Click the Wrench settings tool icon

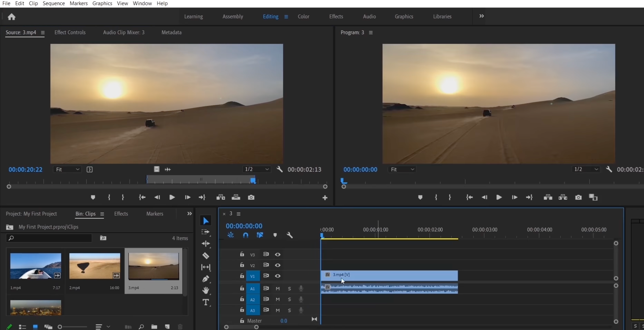tap(290, 235)
